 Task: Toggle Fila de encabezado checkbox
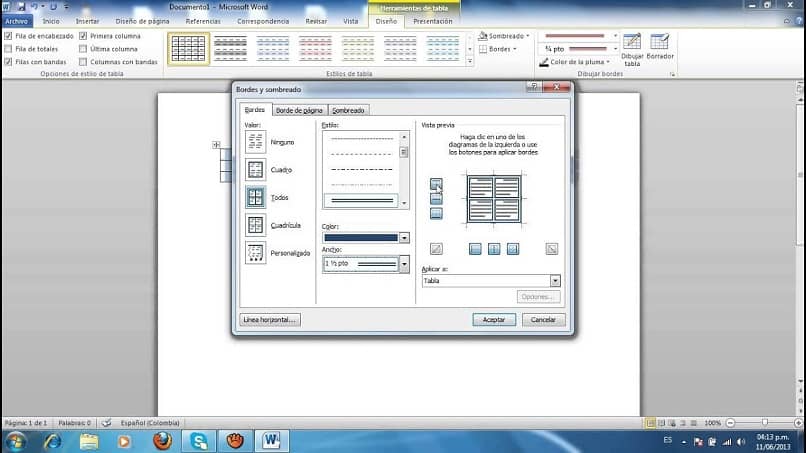[8, 36]
